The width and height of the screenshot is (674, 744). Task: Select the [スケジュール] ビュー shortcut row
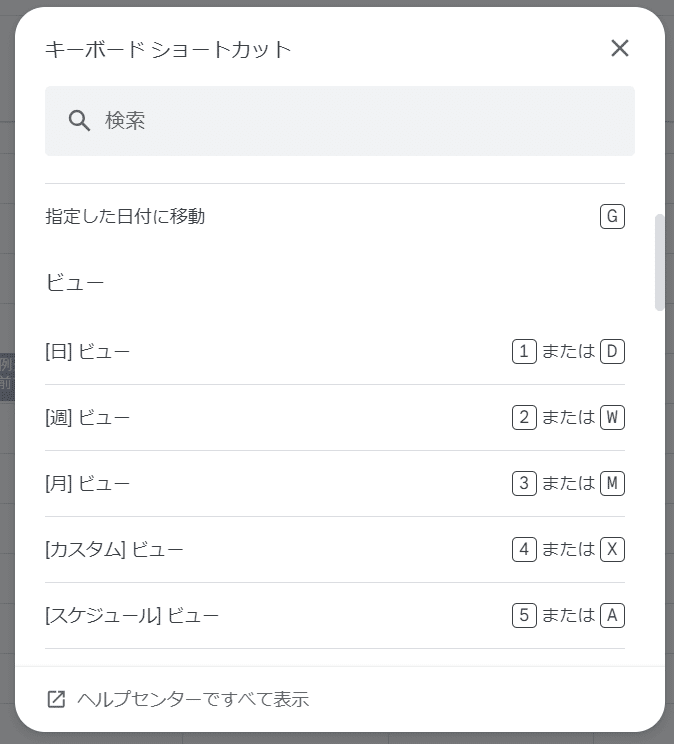(x=335, y=615)
